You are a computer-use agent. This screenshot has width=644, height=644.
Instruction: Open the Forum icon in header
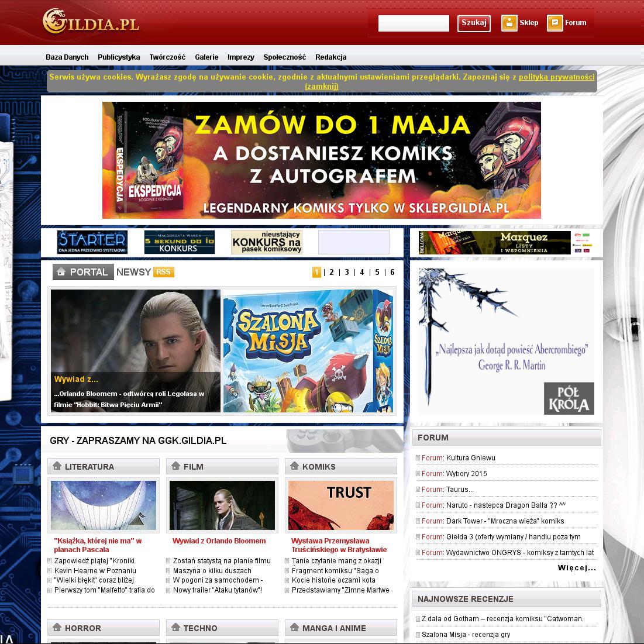click(x=555, y=23)
